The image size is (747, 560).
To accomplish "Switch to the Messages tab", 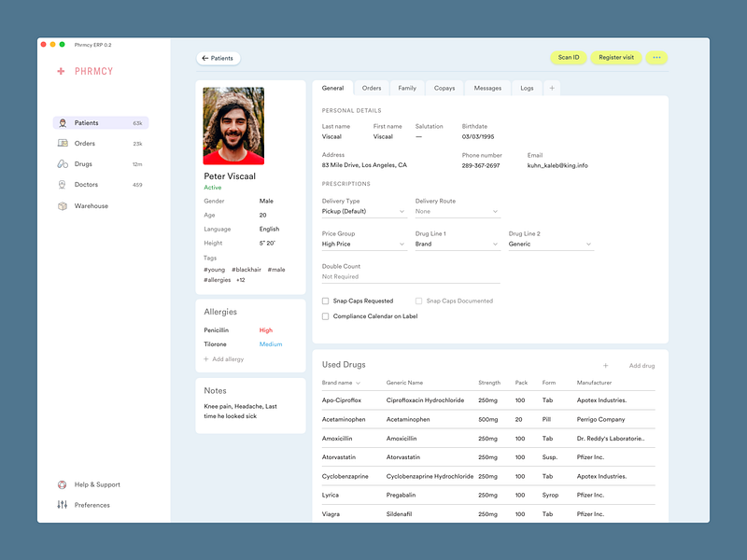I will [x=487, y=88].
